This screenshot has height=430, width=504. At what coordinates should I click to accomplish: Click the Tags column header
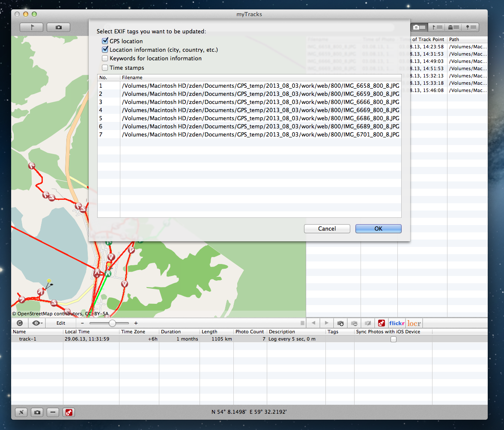coord(340,332)
